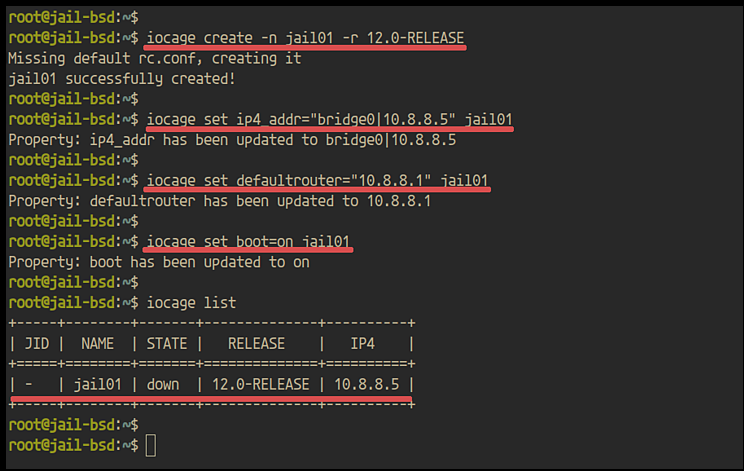
Task: Click the 'jail01 successfully created!' output line
Action: tap(122, 78)
